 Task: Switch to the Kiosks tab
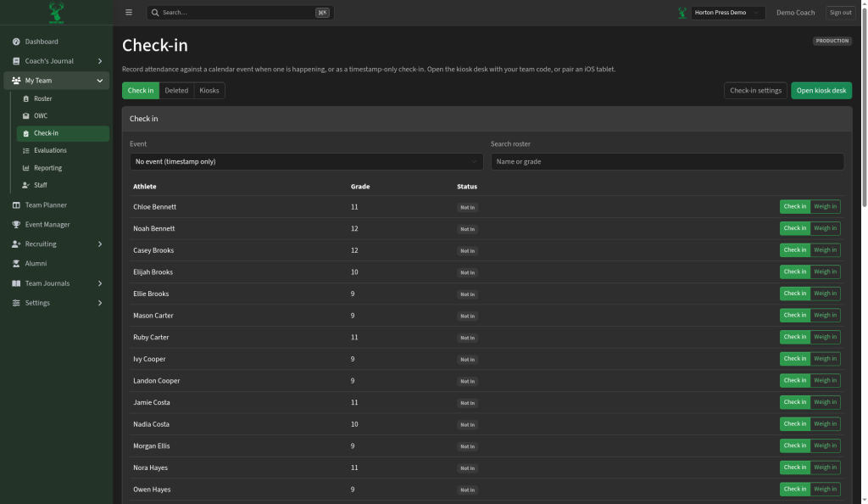coord(209,90)
